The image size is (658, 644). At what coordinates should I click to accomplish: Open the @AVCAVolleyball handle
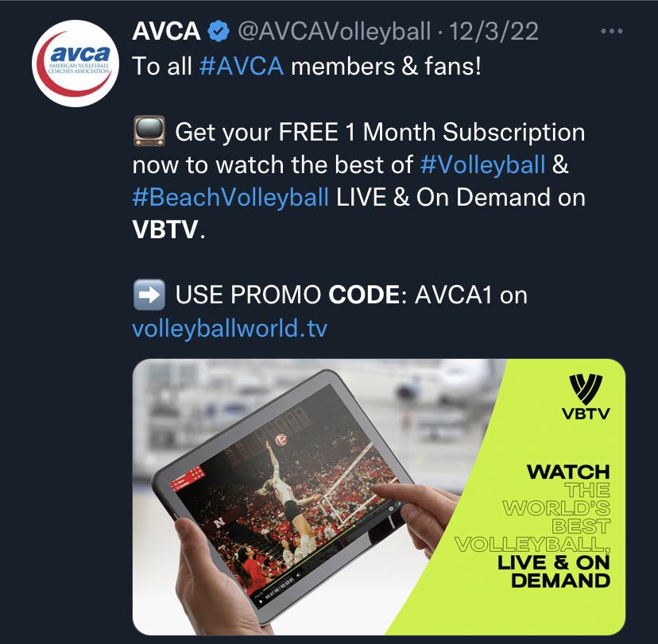[335, 32]
